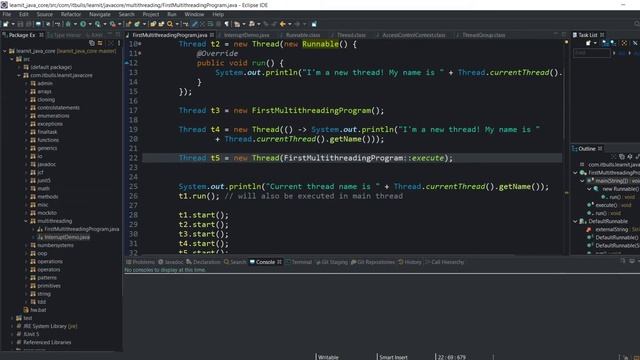Click the Toggle Mark Occurrences highlighter icon
The image size is (640, 360).
pyautogui.click(x=195, y=24)
